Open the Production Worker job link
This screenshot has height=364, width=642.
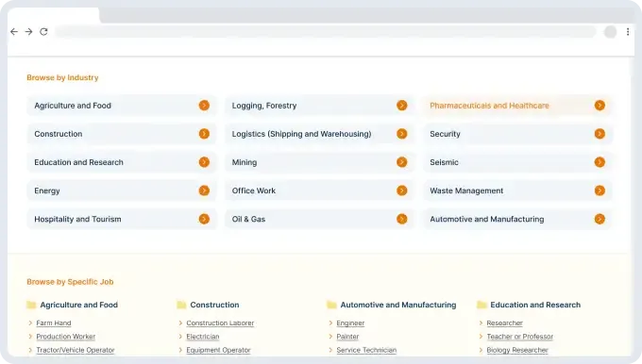[66, 337]
